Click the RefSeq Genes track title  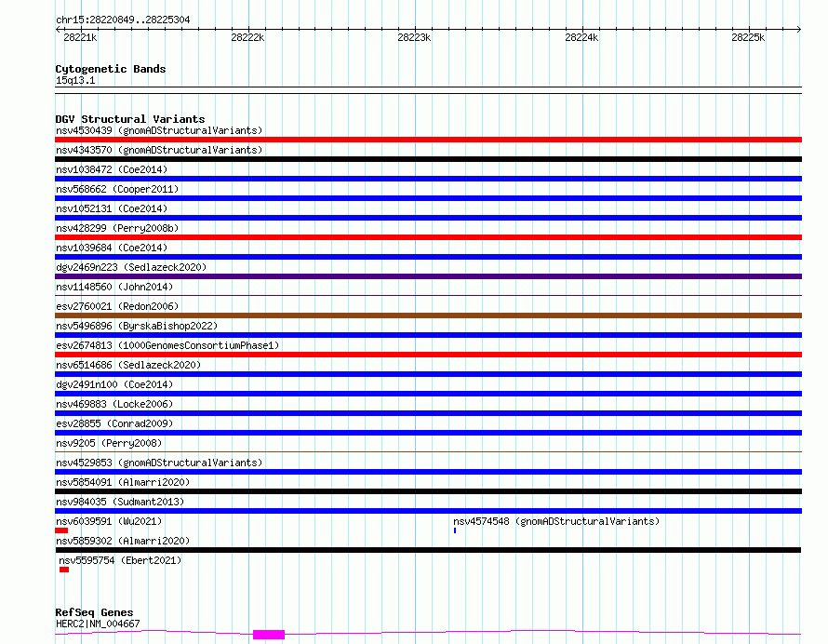[94, 612]
